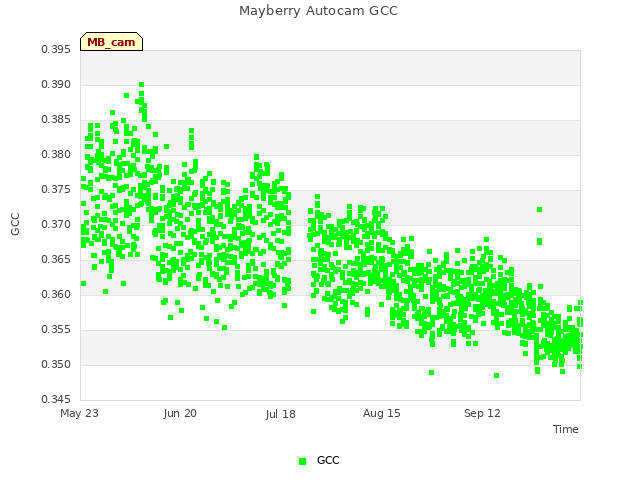Click the y-axis value 0.375

point(56,189)
